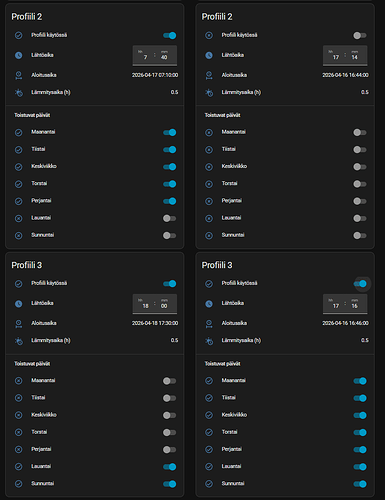Click Keskiviikko icon in 17:14 Profiili 2 card
This screenshot has width=385, height=500.
tap(209, 167)
